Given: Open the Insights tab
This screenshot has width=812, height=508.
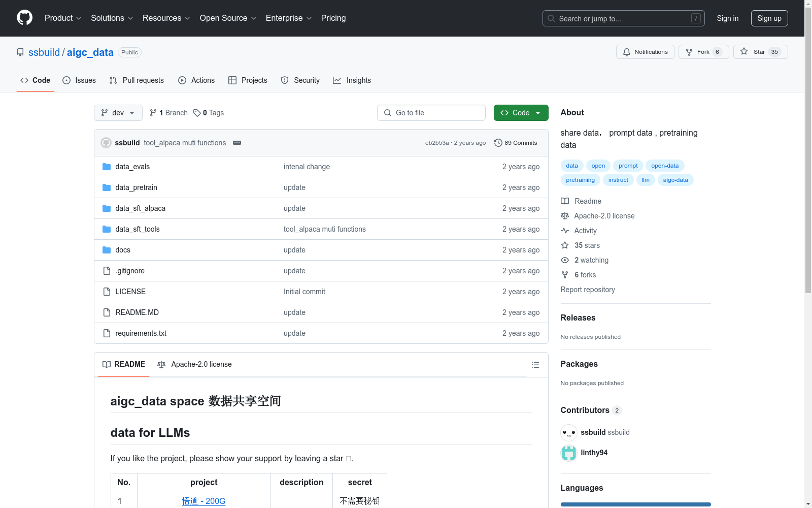Looking at the screenshot, I should coord(352,80).
